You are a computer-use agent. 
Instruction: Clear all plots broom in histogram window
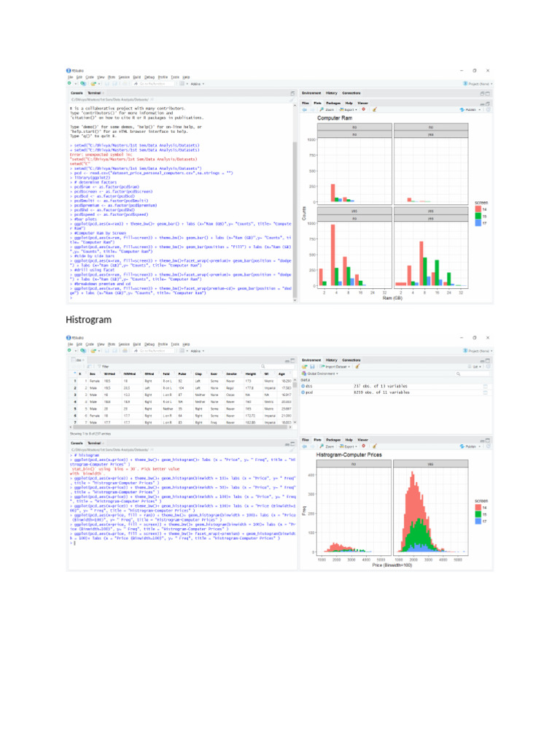(374, 446)
